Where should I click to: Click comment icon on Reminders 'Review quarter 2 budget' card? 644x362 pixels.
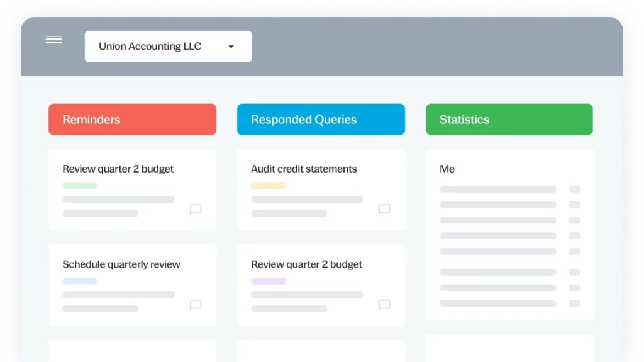click(x=196, y=209)
